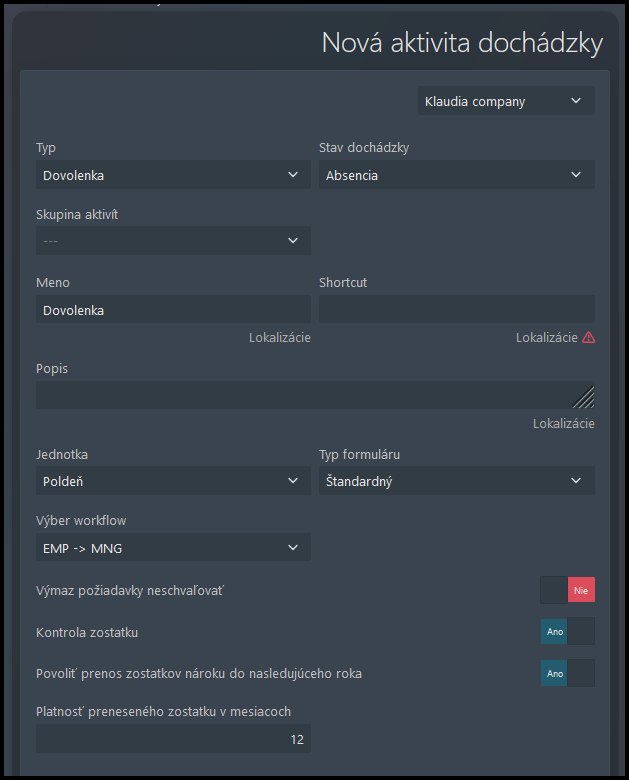Click the resize grip of the Popis textarea
The height and width of the screenshot is (780, 629).
tap(584, 397)
